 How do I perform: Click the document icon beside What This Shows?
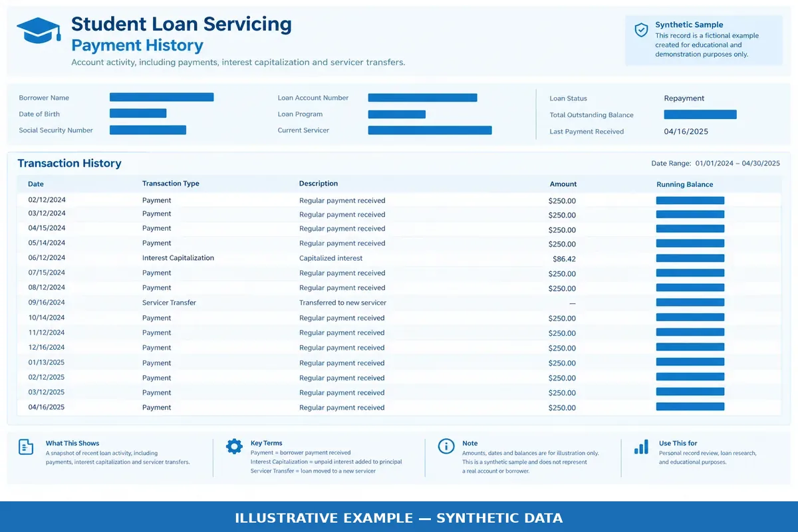point(26,447)
